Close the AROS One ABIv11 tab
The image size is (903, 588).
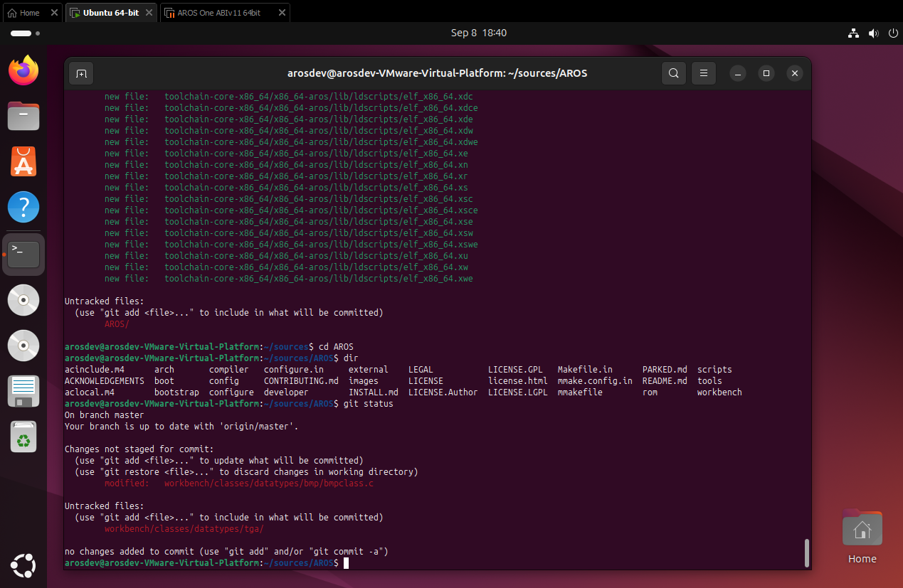pos(282,13)
